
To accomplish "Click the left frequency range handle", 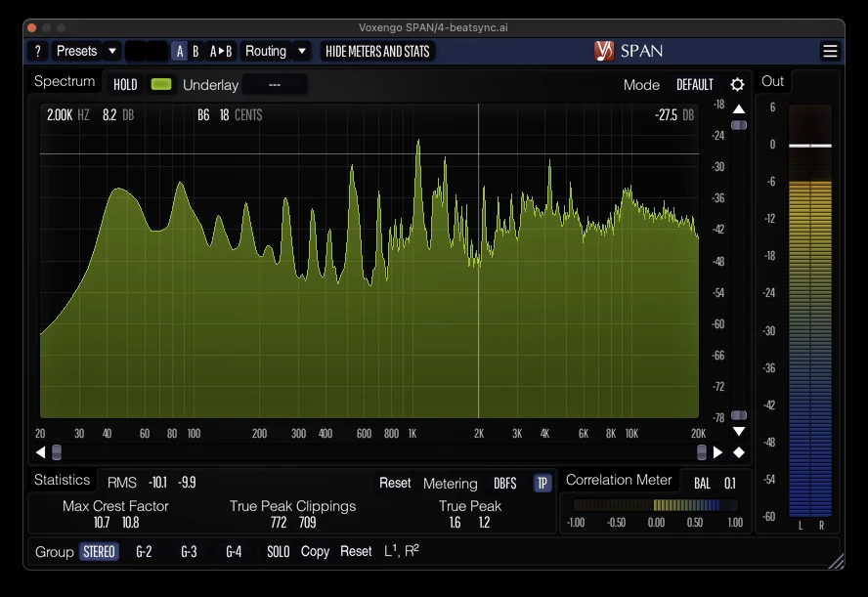I will [57, 452].
